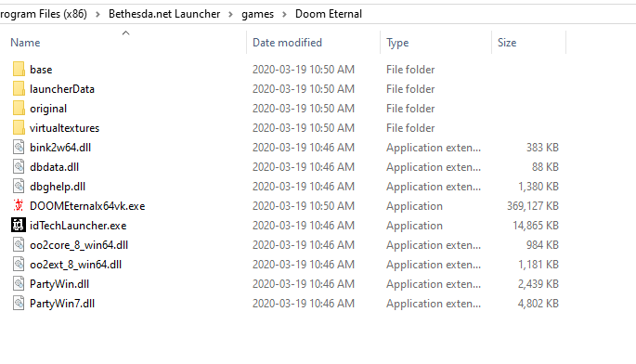Toggle sort direction arrow above Name
The width and height of the screenshot is (636, 364).
(125, 32)
